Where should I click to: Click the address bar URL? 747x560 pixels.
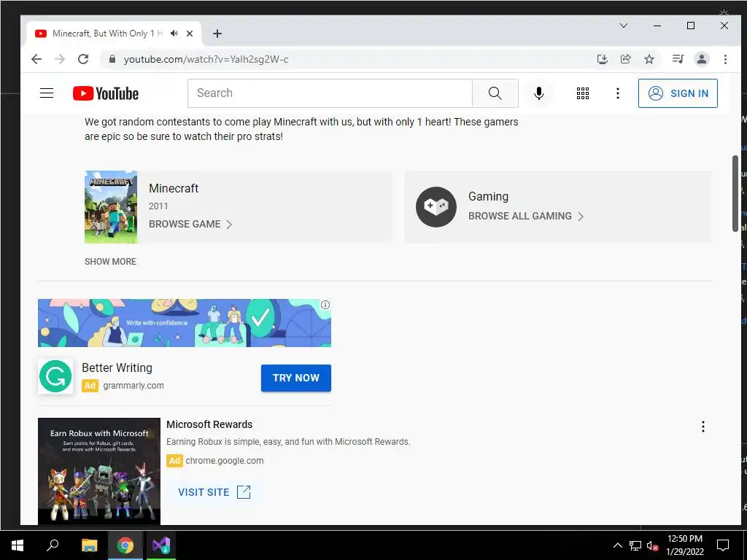tap(206, 60)
